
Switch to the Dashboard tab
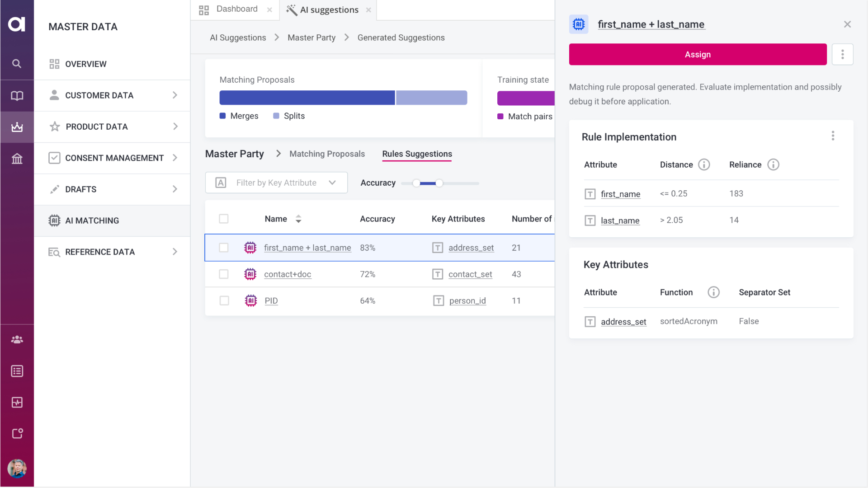[x=236, y=9]
